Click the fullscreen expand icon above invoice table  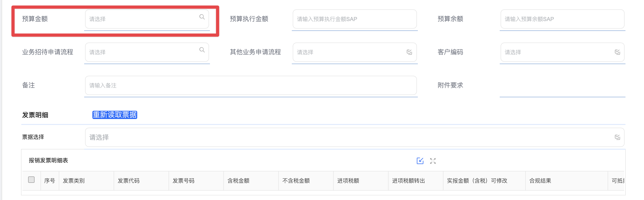(x=433, y=161)
